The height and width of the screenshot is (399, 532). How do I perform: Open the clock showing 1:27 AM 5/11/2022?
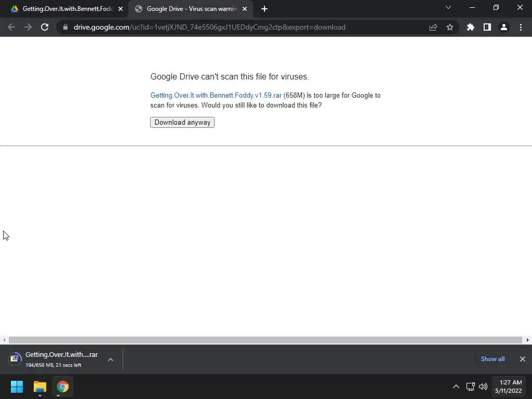coord(509,387)
